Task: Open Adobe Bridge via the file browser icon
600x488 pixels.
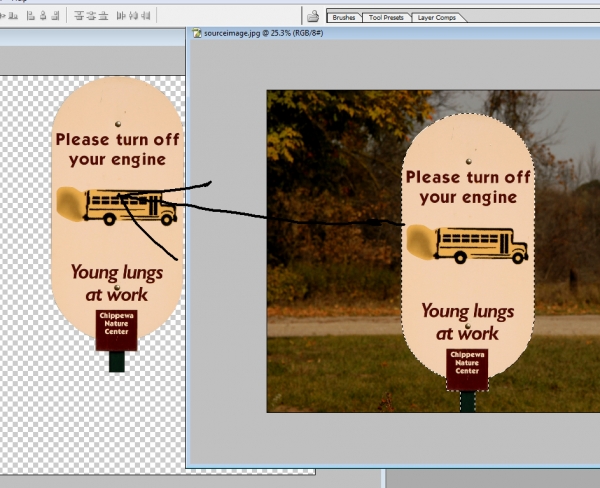Action: click(x=313, y=16)
